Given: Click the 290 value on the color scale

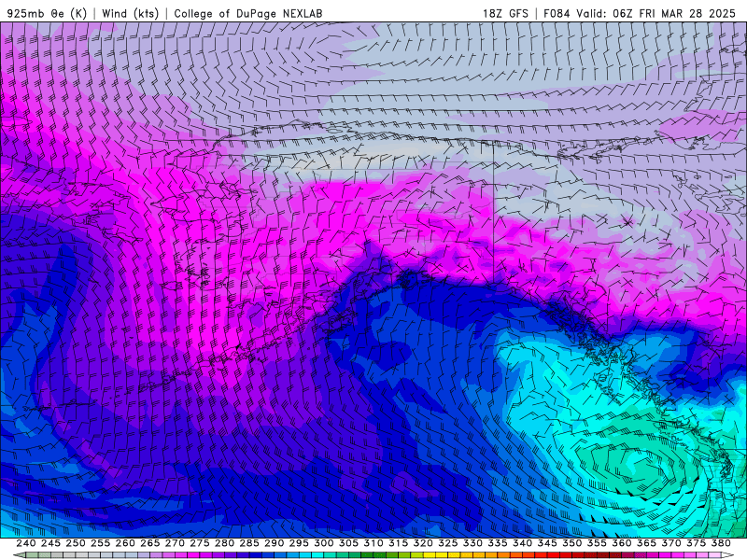Looking at the screenshot, I should click(274, 543).
